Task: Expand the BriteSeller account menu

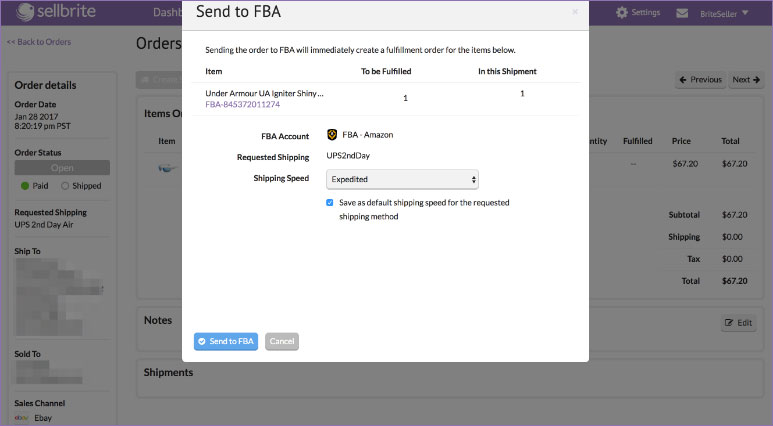Action: [x=724, y=14]
